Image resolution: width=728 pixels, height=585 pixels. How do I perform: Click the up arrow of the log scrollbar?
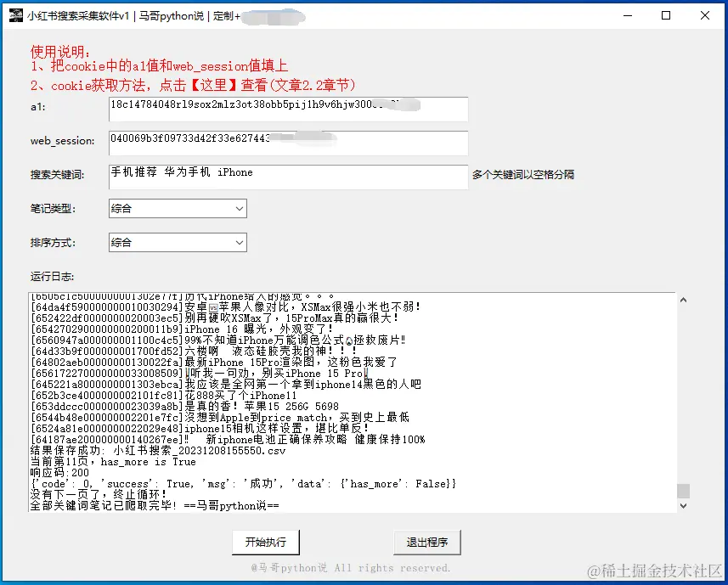(681, 298)
